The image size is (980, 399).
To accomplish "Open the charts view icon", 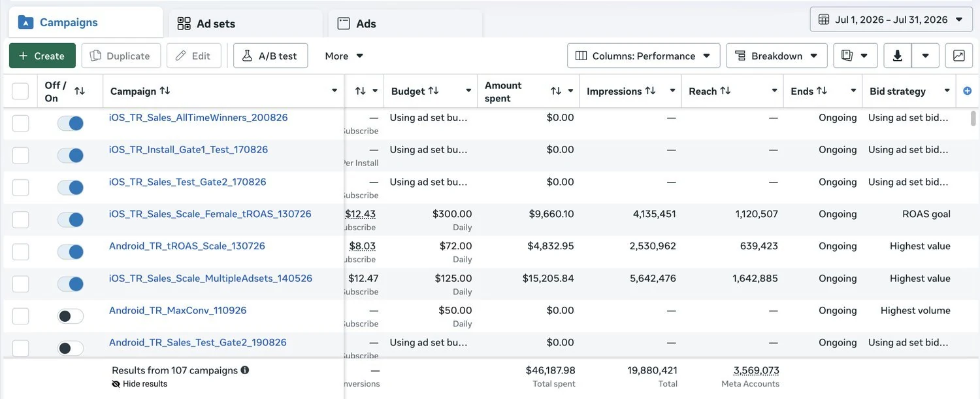I will click(x=959, y=56).
